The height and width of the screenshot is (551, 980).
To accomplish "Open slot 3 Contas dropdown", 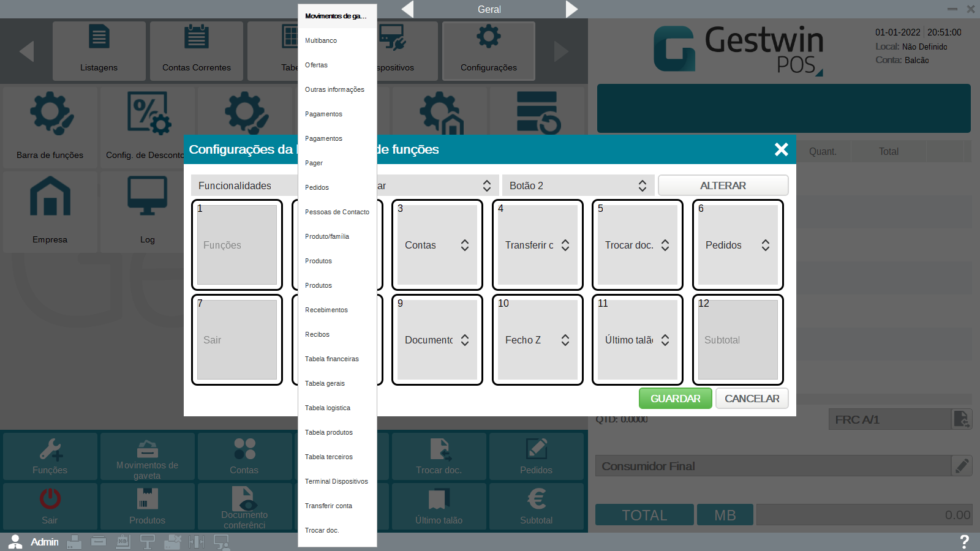I will [x=437, y=245].
